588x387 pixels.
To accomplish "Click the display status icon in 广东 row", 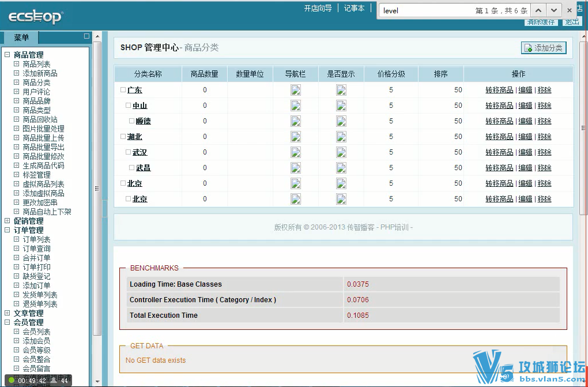I will click(341, 90).
